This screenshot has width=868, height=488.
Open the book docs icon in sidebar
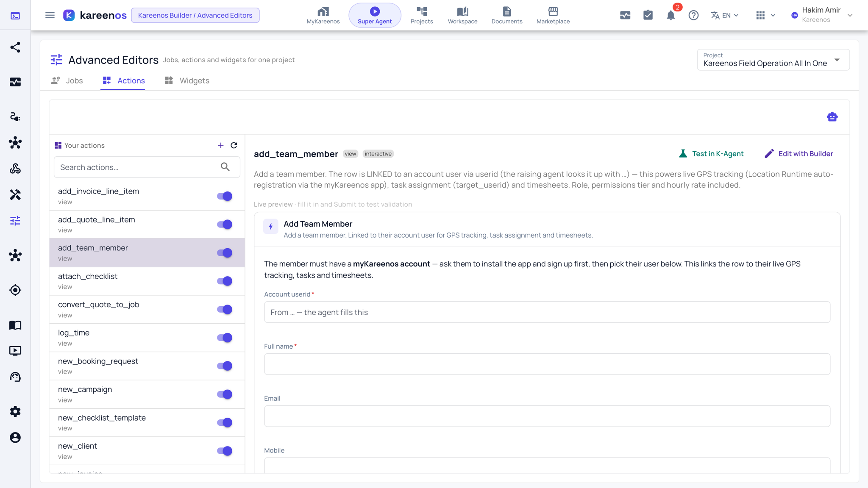click(15, 325)
